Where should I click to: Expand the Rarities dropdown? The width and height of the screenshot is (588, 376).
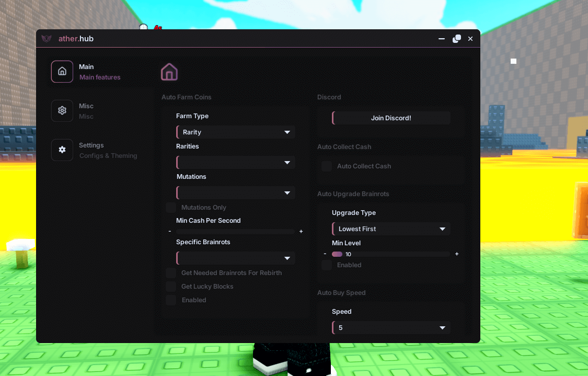[x=236, y=163]
